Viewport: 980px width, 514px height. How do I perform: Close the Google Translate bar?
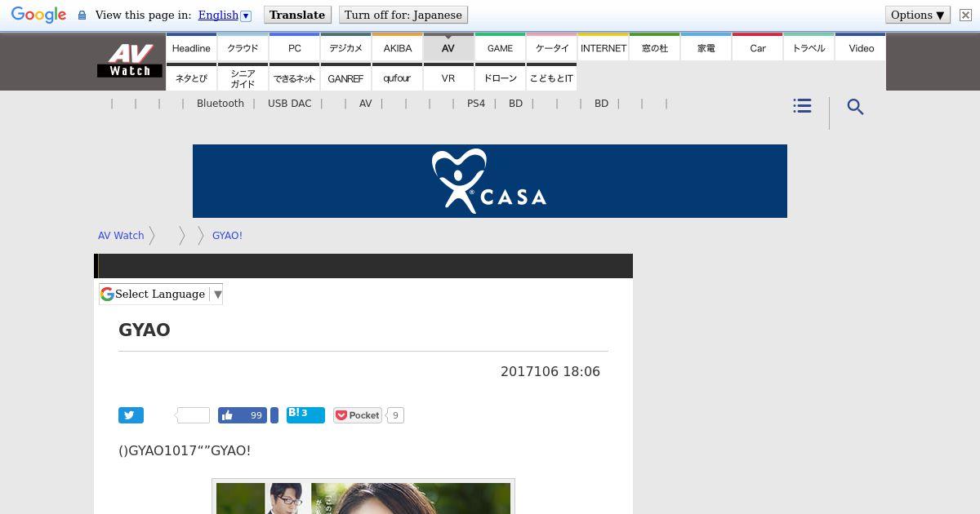[x=965, y=15]
